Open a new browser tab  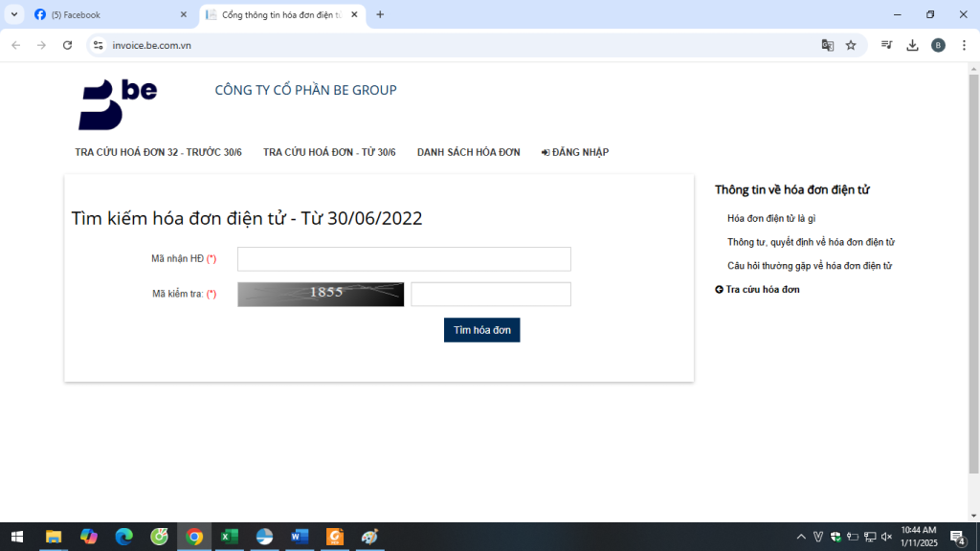coord(380,14)
